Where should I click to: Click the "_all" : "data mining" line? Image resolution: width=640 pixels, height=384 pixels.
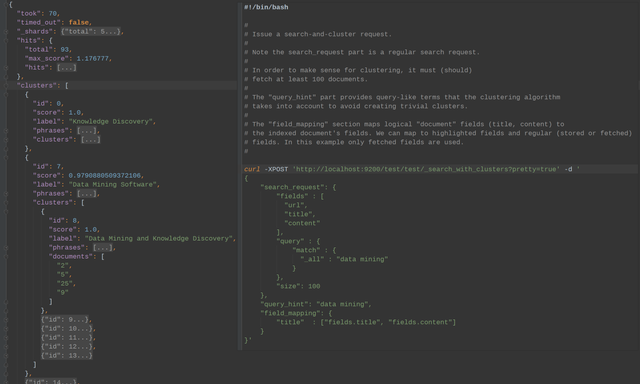[344, 259]
